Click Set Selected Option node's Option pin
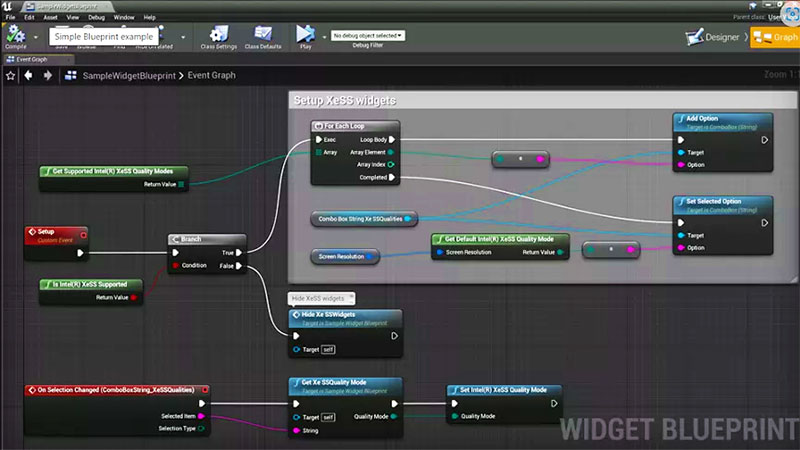800x450 pixels. (x=681, y=247)
